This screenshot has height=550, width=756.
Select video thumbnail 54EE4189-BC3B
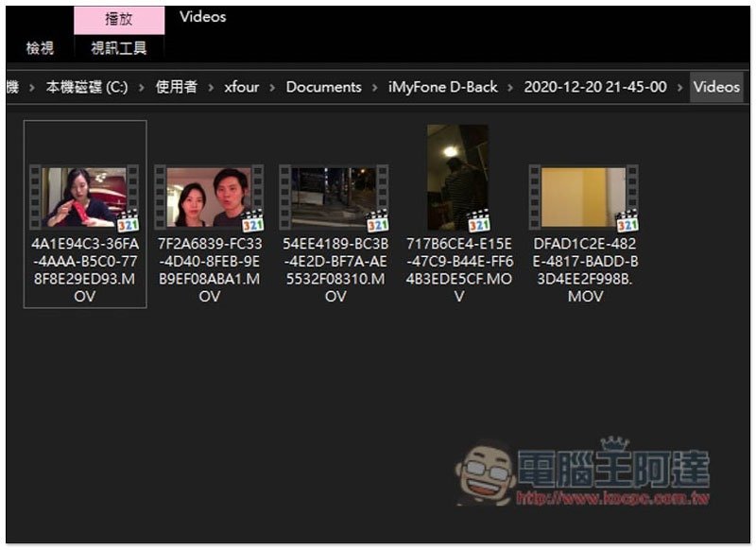pos(335,198)
